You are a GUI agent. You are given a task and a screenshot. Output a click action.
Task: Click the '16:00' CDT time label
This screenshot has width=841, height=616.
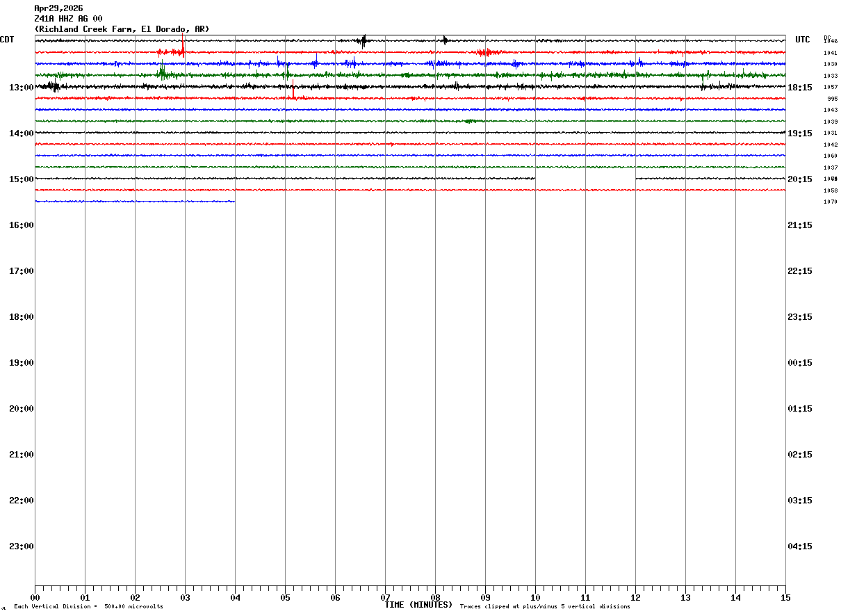click(22, 225)
